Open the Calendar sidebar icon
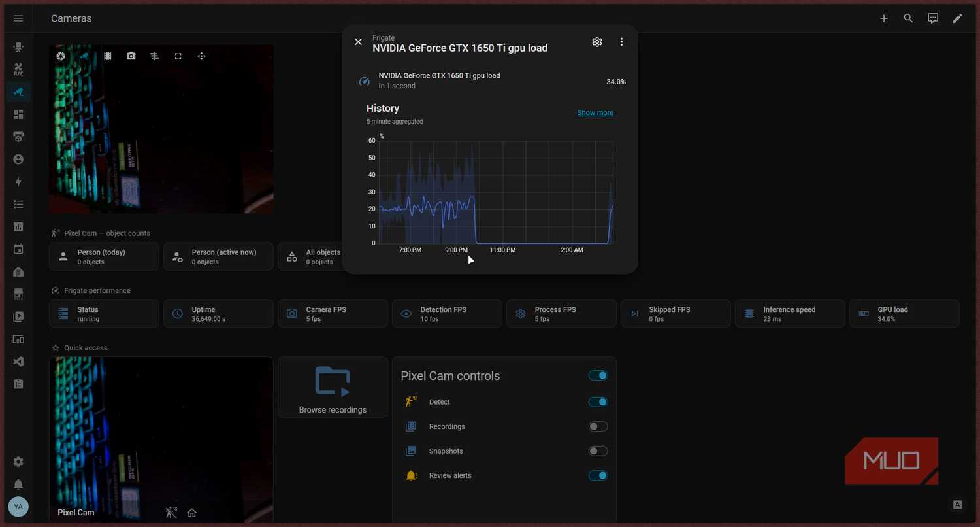 [18, 249]
